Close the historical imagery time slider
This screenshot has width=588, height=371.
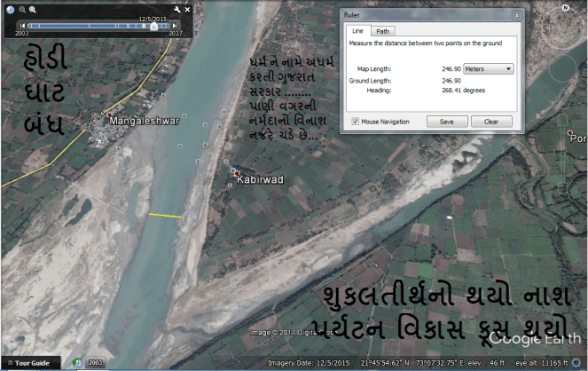pyautogui.click(x=187, y=9)
